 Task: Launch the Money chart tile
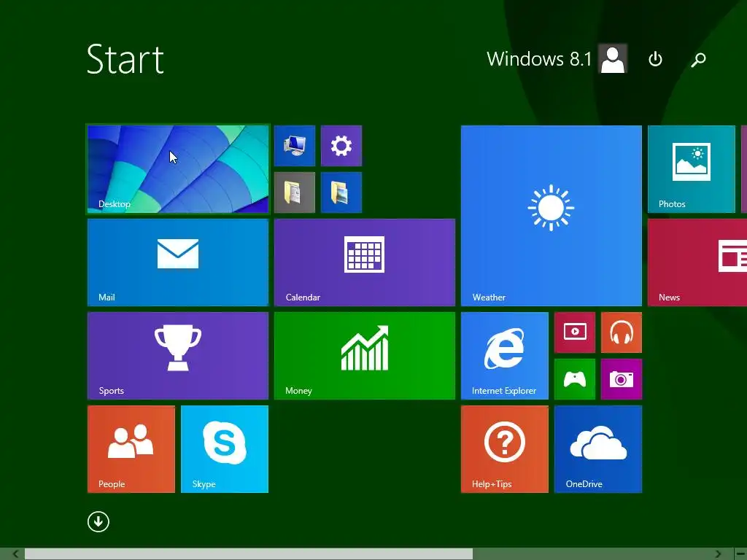click(365, 356)
